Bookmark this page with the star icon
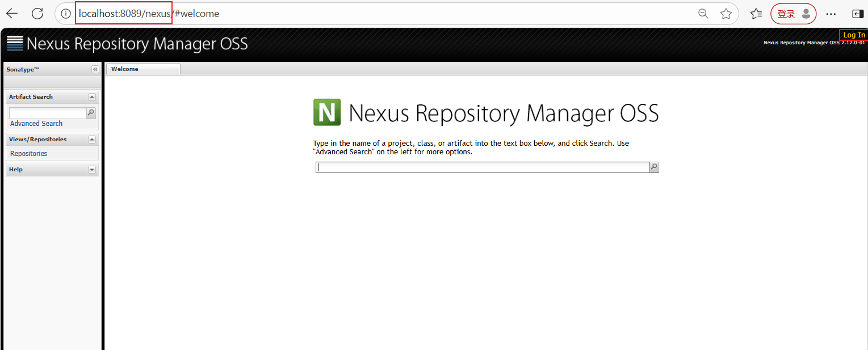The width and height of the screenshot is (868, 350). (726, 14)
